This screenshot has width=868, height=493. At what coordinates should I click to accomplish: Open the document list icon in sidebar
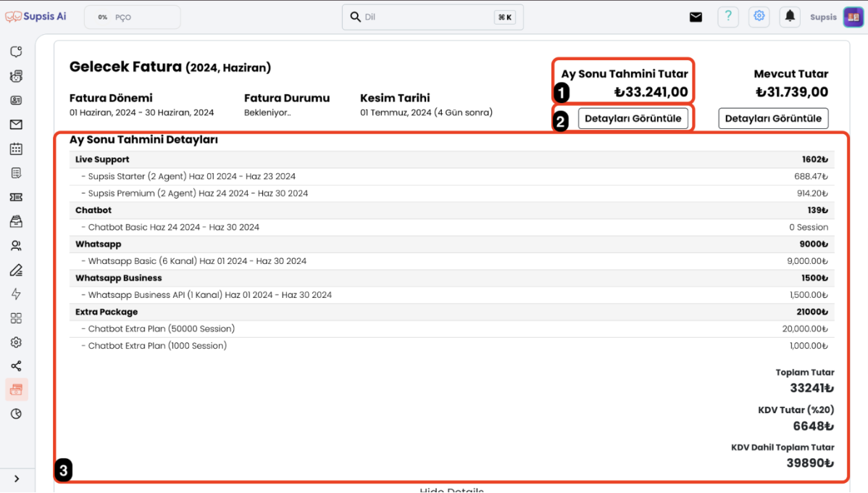click(16, 173)
